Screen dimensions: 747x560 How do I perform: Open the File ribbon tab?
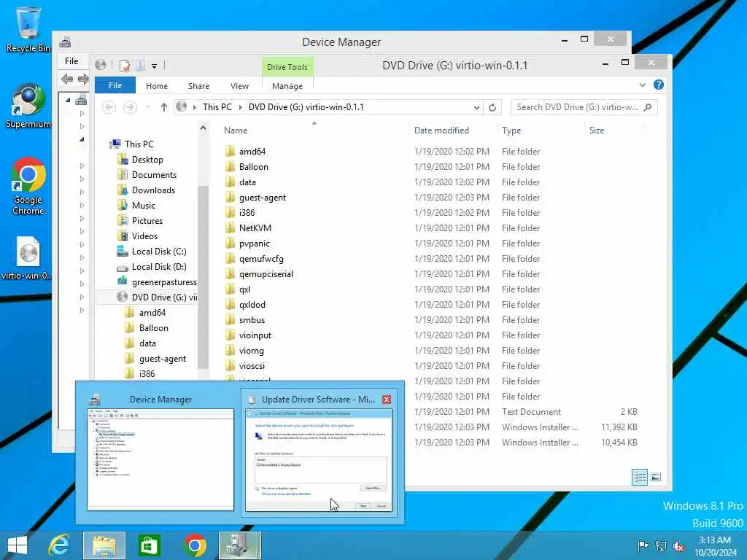tap(115, 85)
